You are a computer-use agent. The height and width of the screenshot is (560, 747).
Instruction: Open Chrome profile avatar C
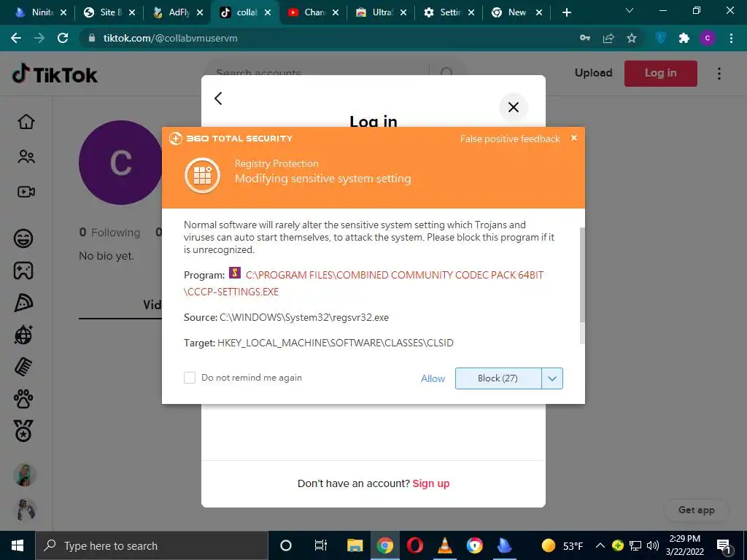pyautogui.click(x=708, y=38)
